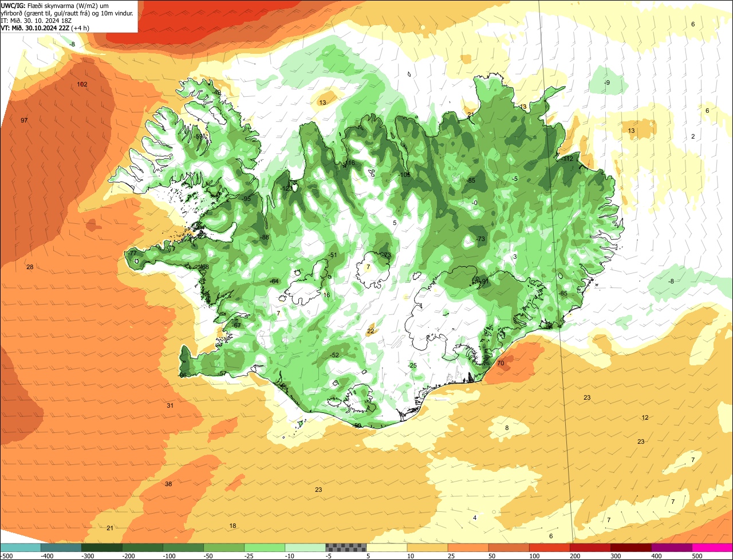Click the '38' ocean value in the southwest
This screenshot has width=733, height=560.
tap(168, 484)
